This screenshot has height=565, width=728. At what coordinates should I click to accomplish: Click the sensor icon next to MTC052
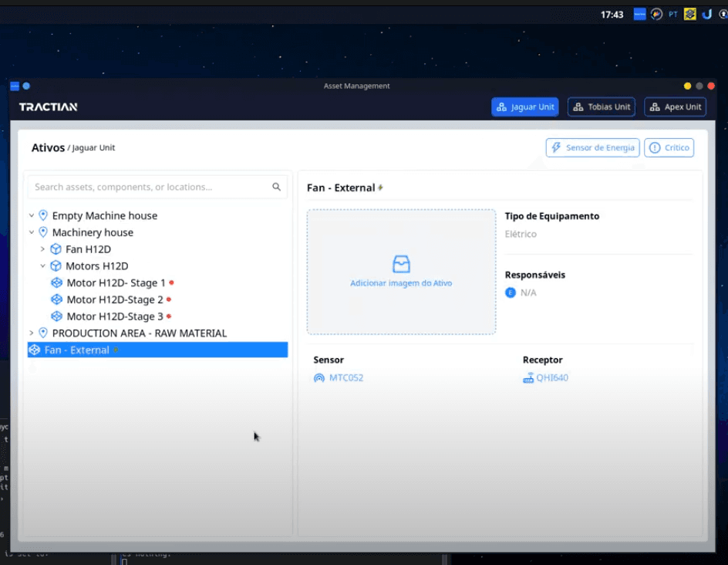318,378
